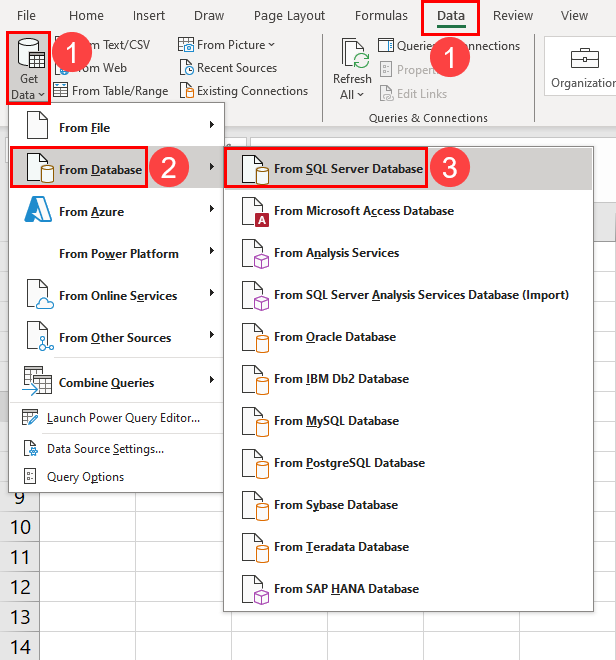Click the From Table/Range button label

[120, 91]
